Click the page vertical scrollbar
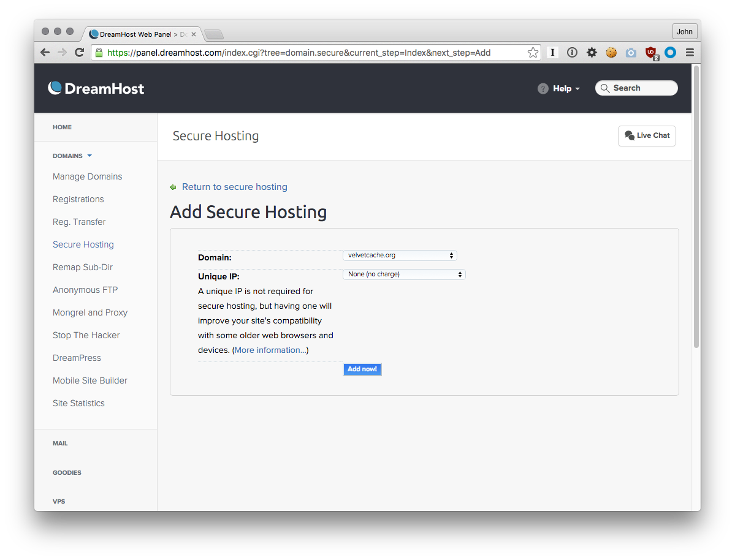This screenshot has height=560, width=735. pos(696,206)
